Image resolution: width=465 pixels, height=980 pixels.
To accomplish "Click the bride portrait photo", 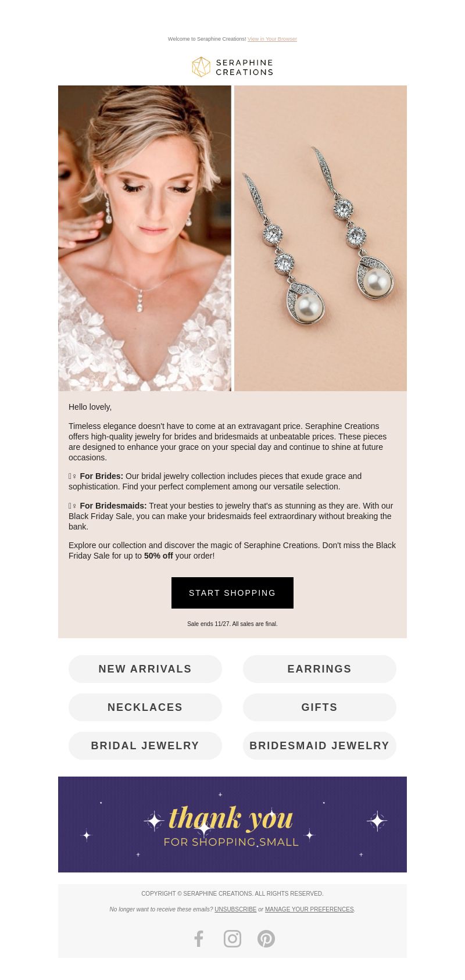I will pos(145,238).
